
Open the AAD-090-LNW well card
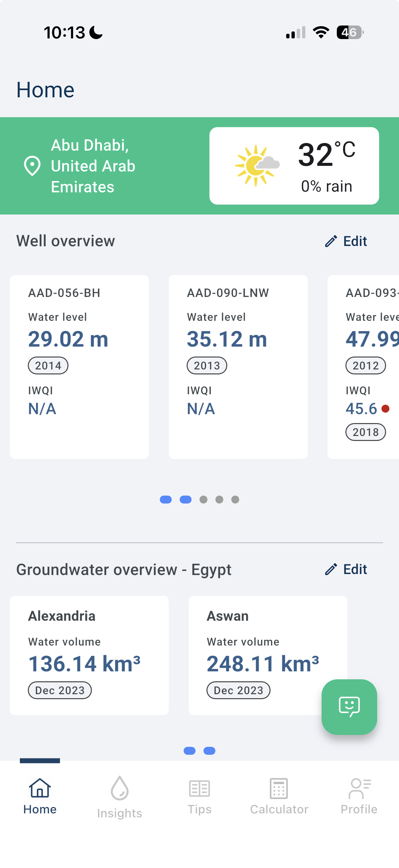pos(238,366)
